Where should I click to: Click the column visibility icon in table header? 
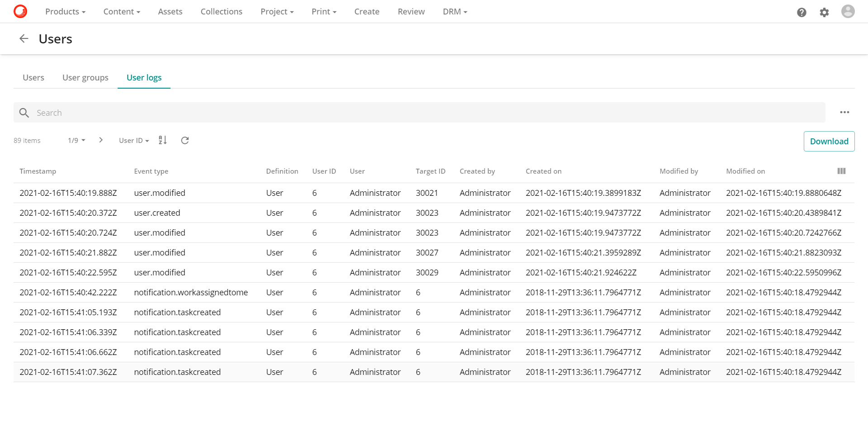[841, 171]
